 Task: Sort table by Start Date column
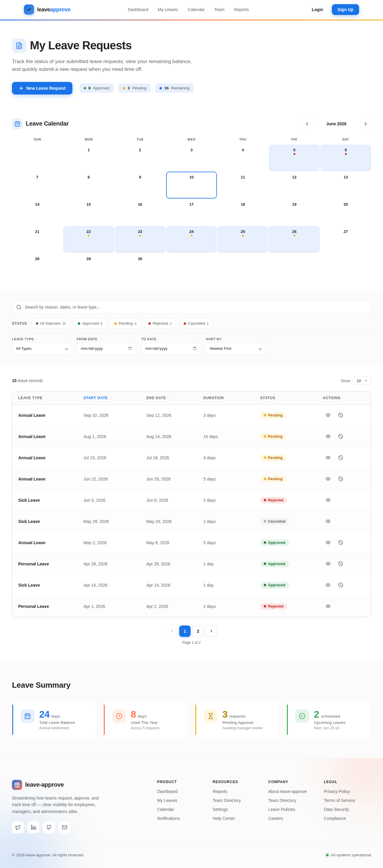98,398
